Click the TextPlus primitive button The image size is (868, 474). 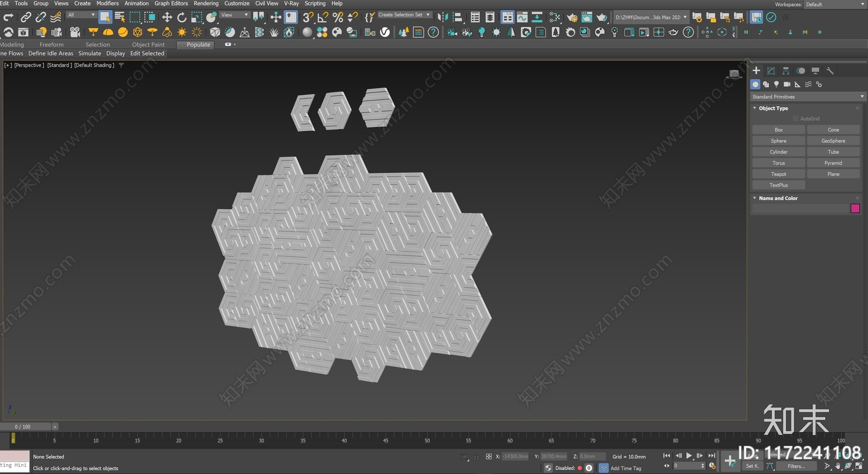coord(778,185)
